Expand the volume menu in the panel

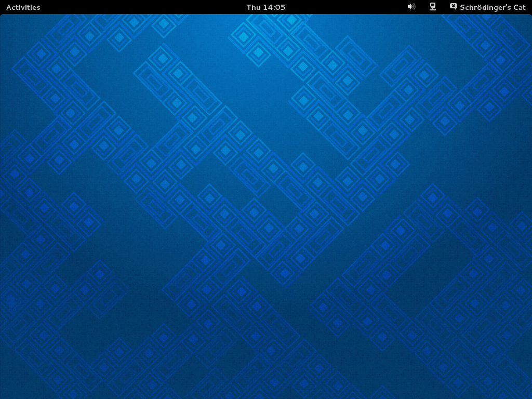[x=411, y=7]
